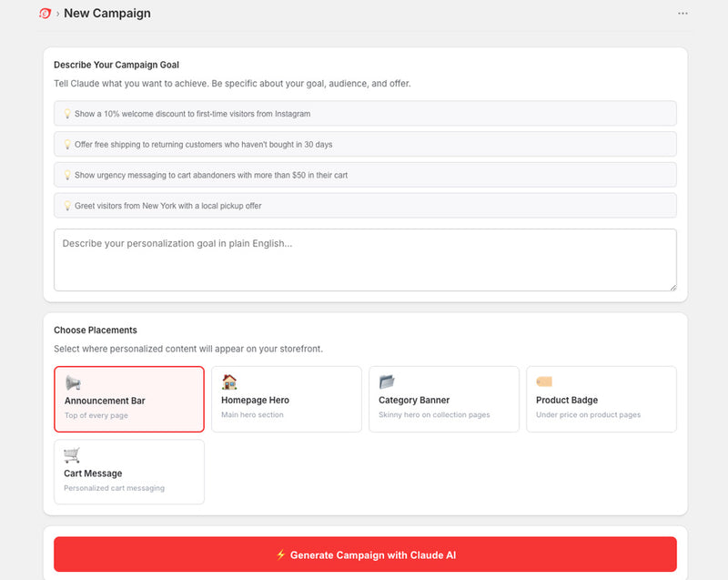The width and height of the screenshot is (728, 580).
Task: Generate Campaign with Claude AI
Action: click(x=365, y=555)
